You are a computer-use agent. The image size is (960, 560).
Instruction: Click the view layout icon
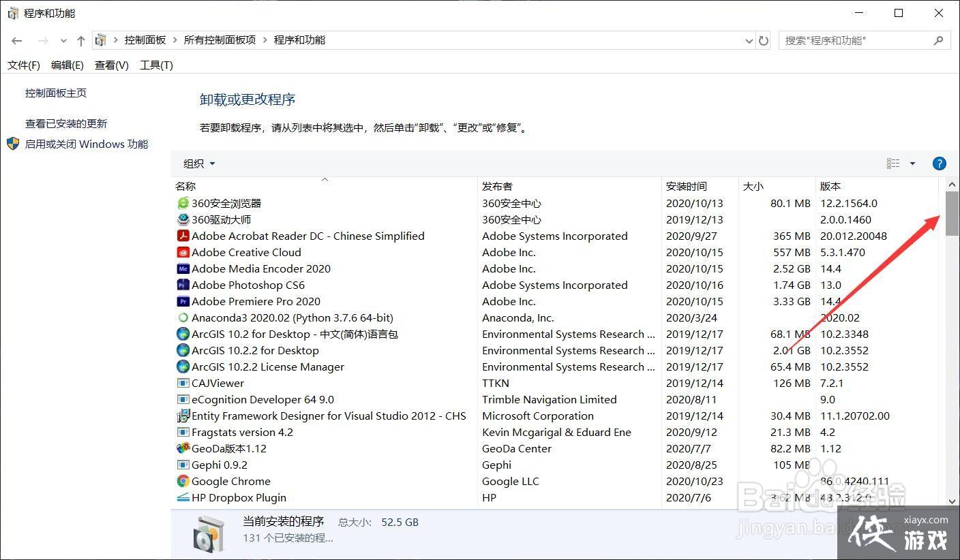tap(893, 164)
